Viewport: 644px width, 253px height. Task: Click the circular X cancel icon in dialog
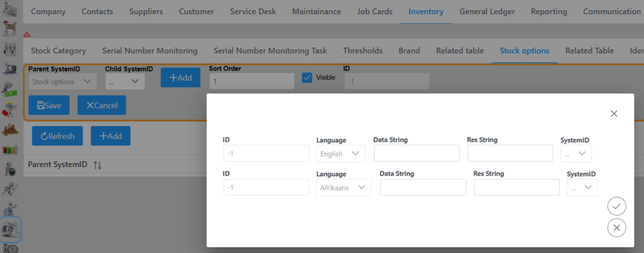[x=616, y=227]
